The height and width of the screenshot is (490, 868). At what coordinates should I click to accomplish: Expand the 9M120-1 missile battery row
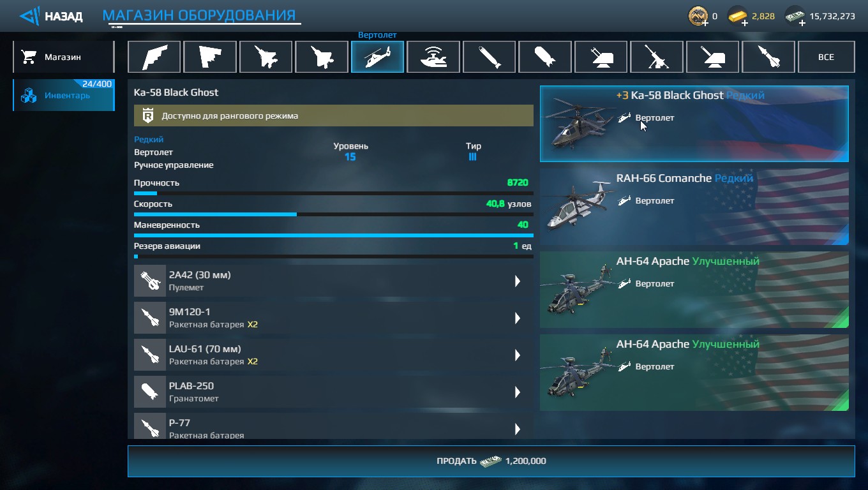(334, 318)
